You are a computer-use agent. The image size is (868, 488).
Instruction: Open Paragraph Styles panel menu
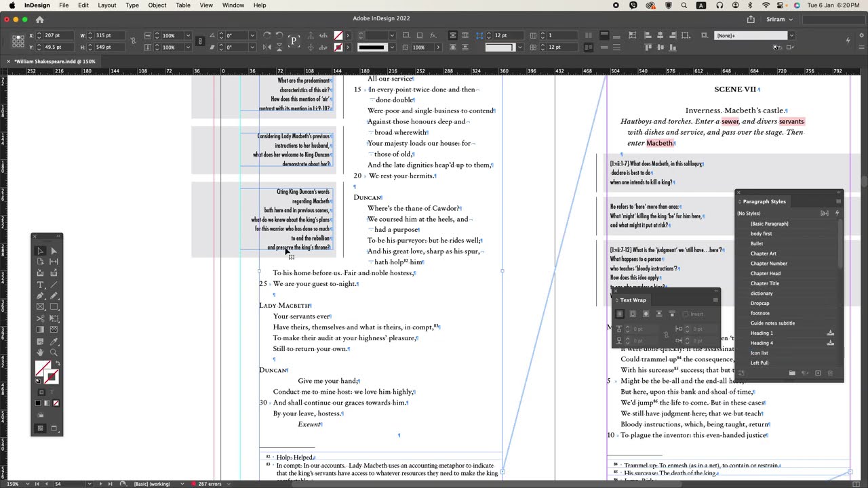point(838,201)
